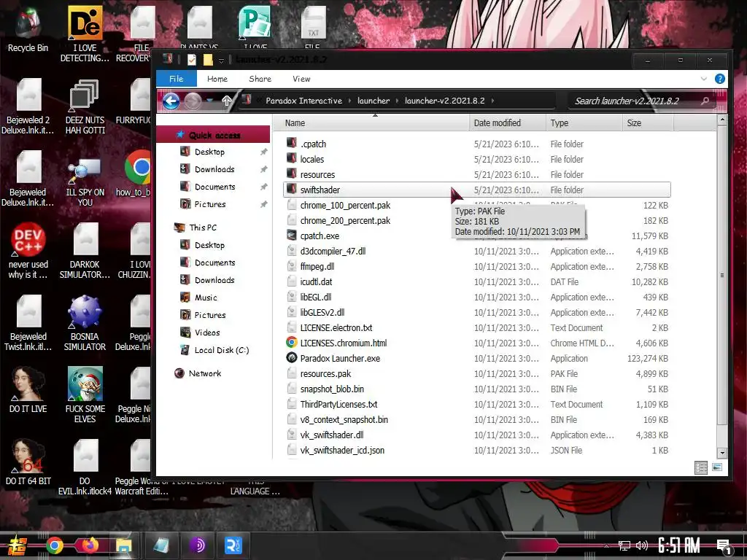
Task: Expand the ribbon with the chevron
Action: pos(704,79)
